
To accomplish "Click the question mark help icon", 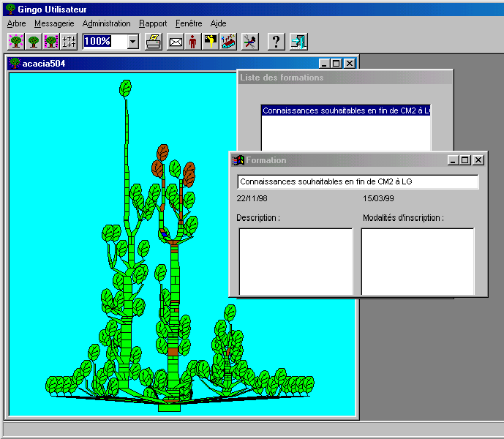I will [x=276, y=42].
